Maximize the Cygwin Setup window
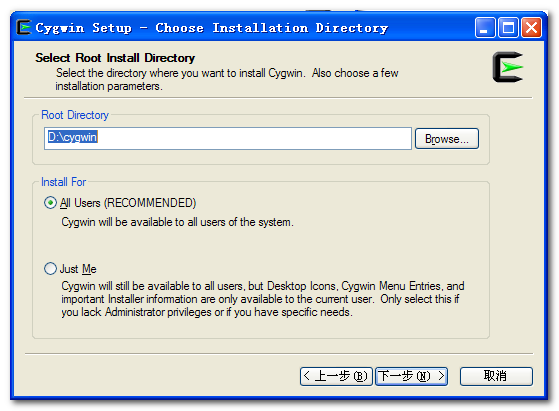The image size is (559, 411). (508, 28)
